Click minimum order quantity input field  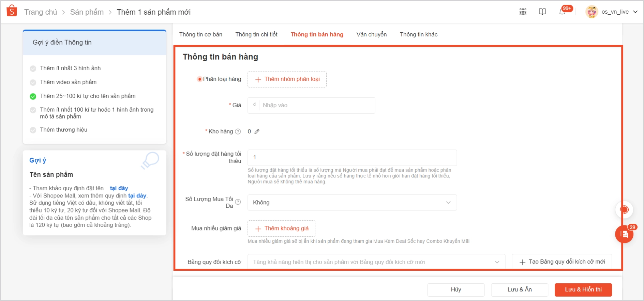click(x=352, y=158)
